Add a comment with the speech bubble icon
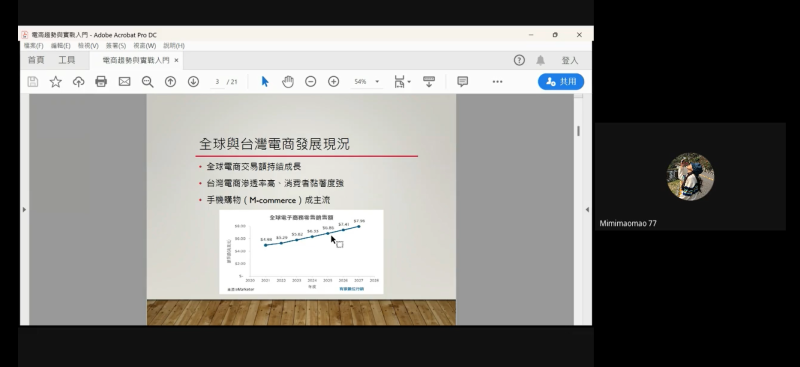The image size is (800, 367). (x=463, y=82)
